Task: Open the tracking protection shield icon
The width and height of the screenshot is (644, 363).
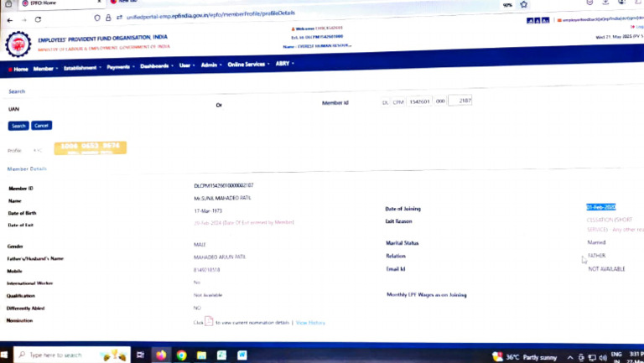Action: click(97, 18)
